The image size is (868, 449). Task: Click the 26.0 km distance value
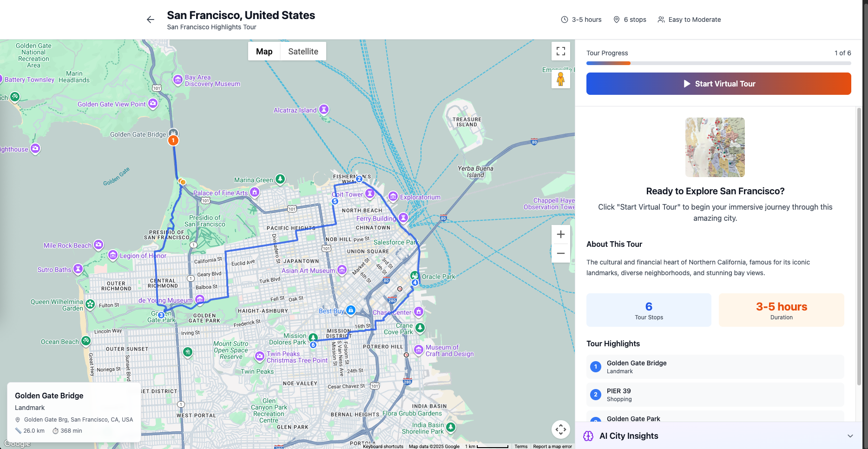[34, 431]
